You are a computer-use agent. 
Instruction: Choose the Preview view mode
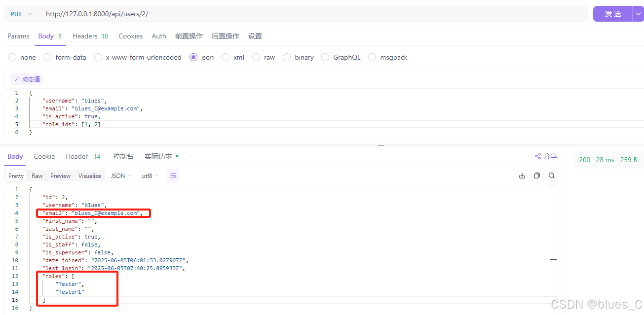pyautogui.click(x=60, y=175)
